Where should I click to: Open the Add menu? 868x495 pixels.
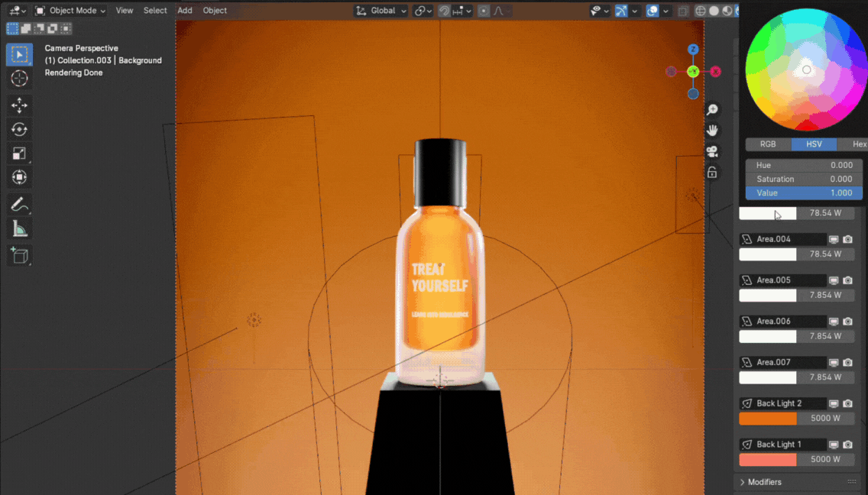pyautogui.click(x=185, y=11)
